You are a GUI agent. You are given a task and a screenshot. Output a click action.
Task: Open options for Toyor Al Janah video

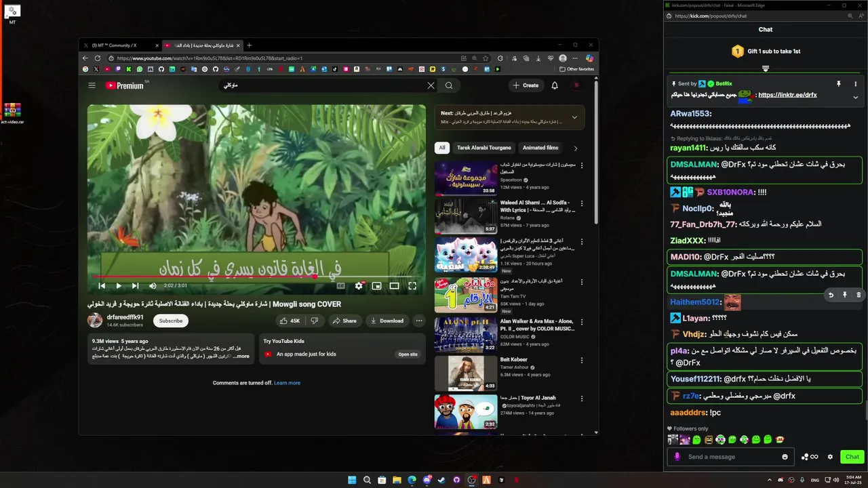(x=581, y=399)
